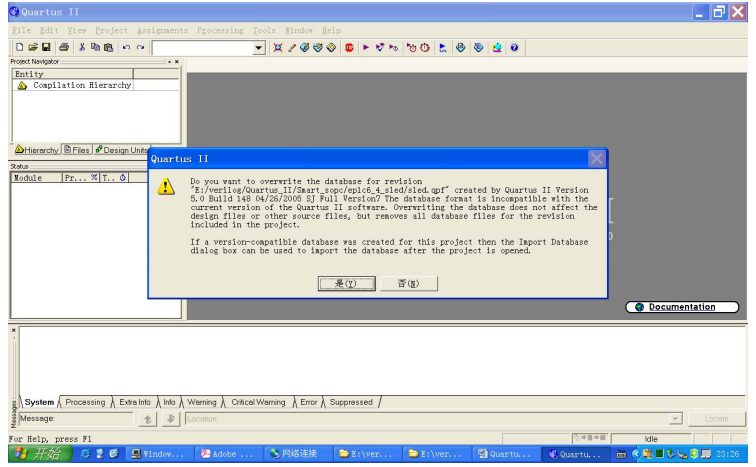Click the red Stop Processing icon
The height and width of the screenshot is (467, 756).
point(349,47)
